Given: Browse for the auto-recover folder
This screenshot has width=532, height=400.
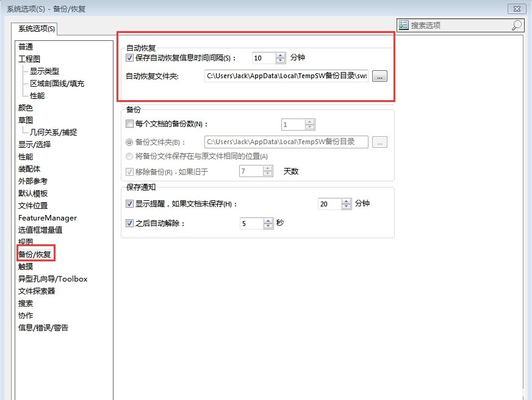Looking at the screenshot, I should (379, 76).
